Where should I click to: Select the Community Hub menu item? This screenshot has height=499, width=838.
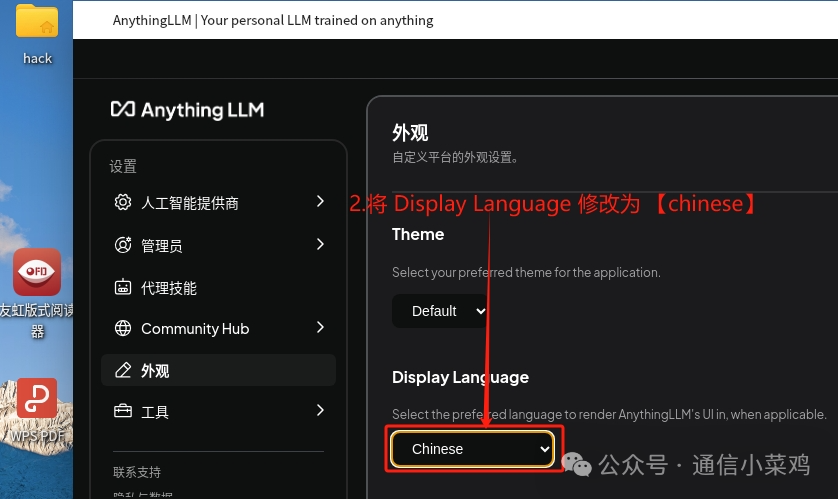pos(219,328)
